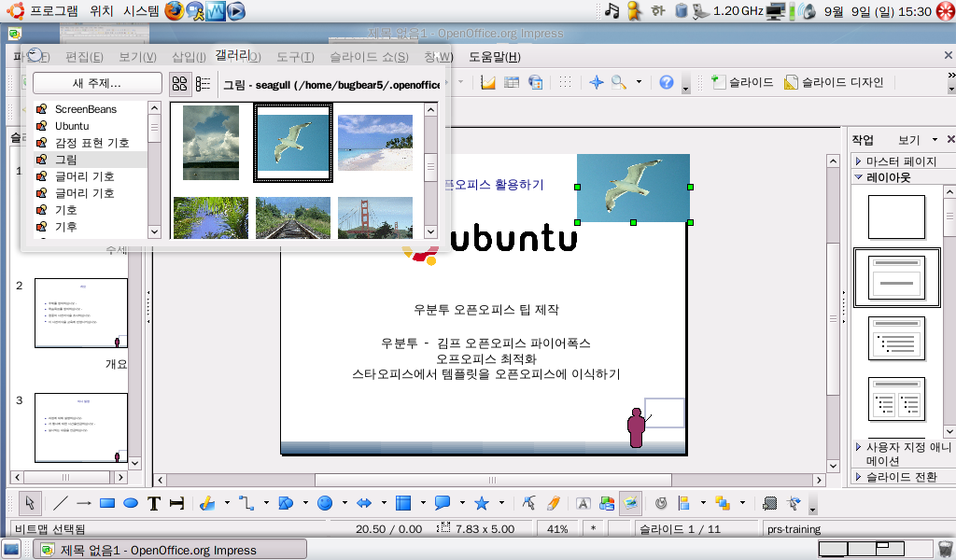Open Fontwork Gallery icon
This screenshot has width=956, height=560.
click(583, 503)
